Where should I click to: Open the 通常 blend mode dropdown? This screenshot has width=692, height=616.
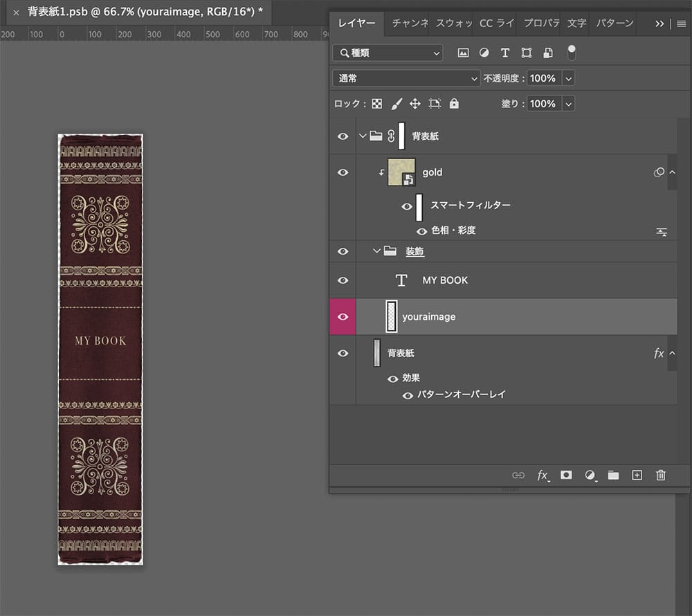tap(406, 79)
